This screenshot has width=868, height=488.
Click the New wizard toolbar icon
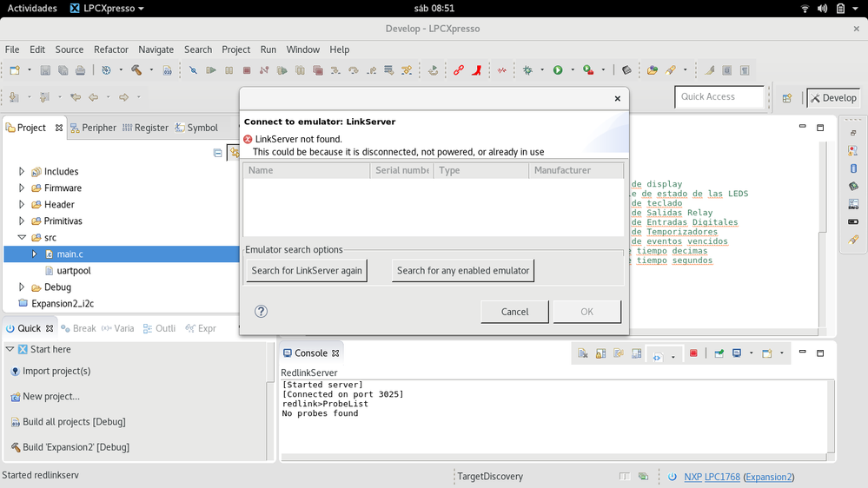coord(15,70)
